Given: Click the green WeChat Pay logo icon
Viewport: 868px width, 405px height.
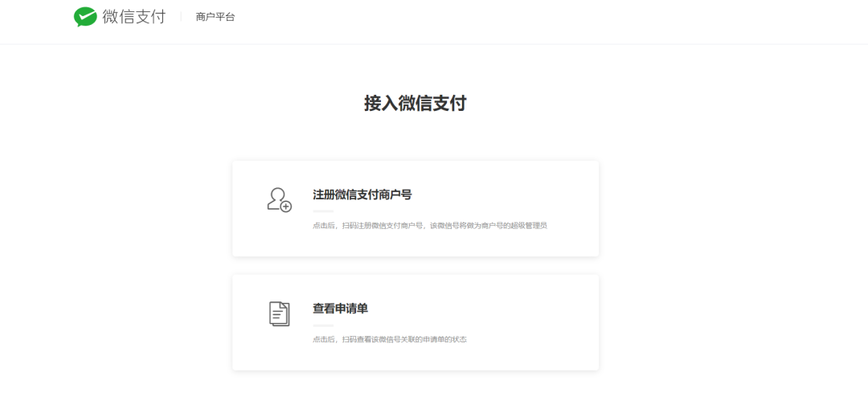Looking at the screenshot, I should tap(85, 17).
